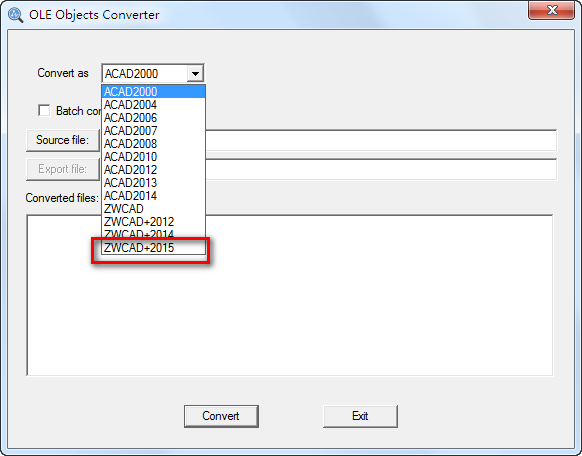Click into the export file path field
The height and width of the screenshot is (456, 582).
380,170
